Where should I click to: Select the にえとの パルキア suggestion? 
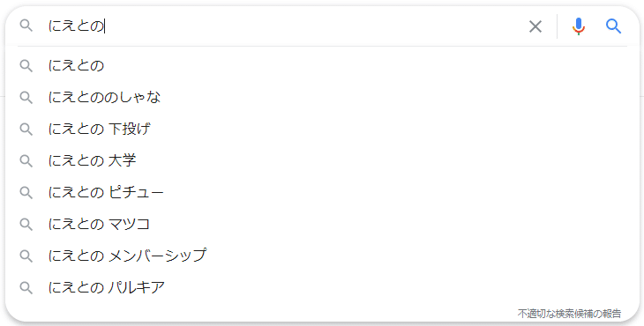click(322, 287)
